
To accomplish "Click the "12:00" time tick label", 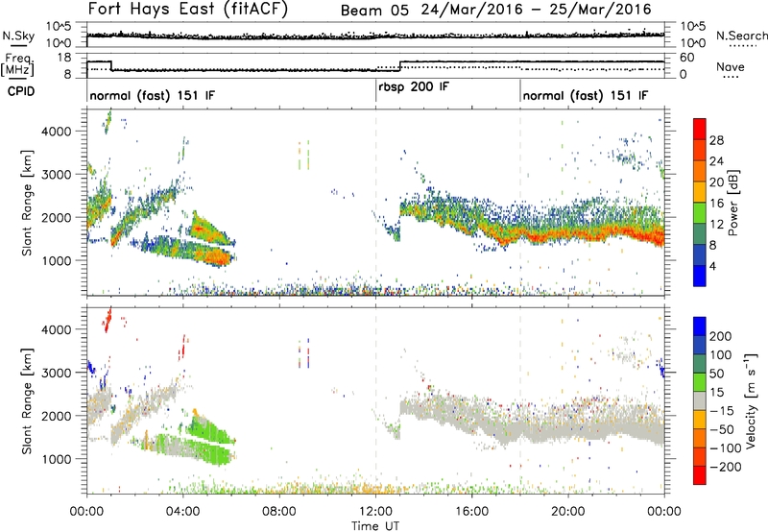I will [x=375, y=512].
